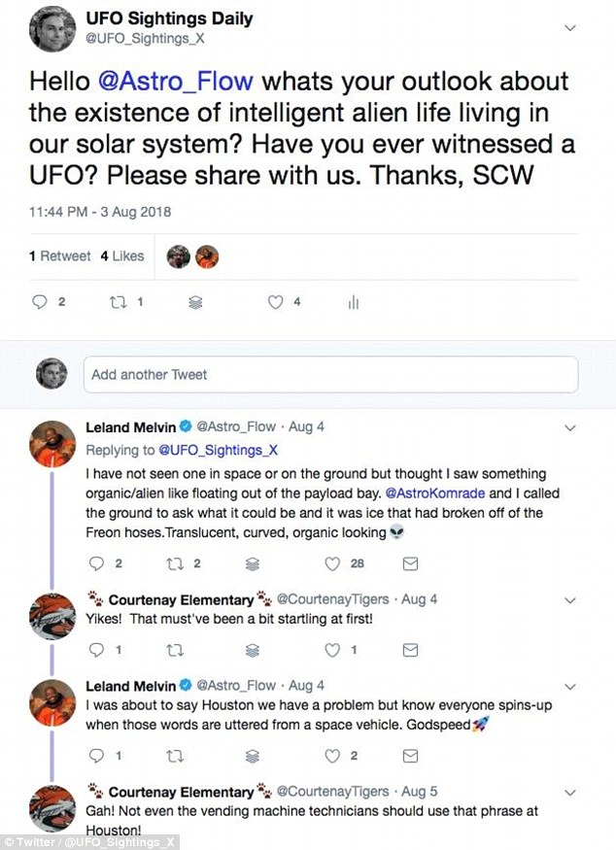View tweet activity analytics bar icon
This screenshot has width=616, height=850.
tap(354, 302)
